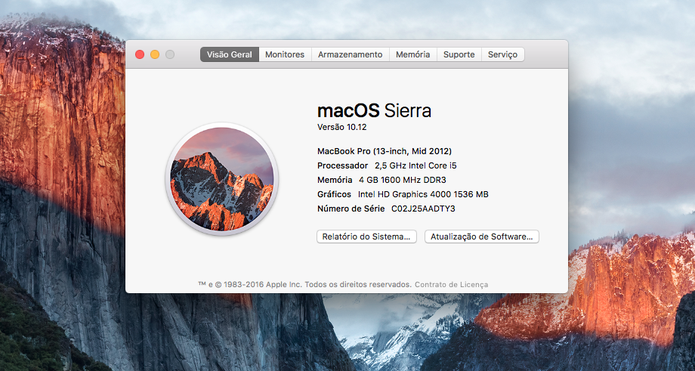Viewport: 695px width, 371px height.
Task: Open the Armazenamento tab
Action: [x=350, y=55]
